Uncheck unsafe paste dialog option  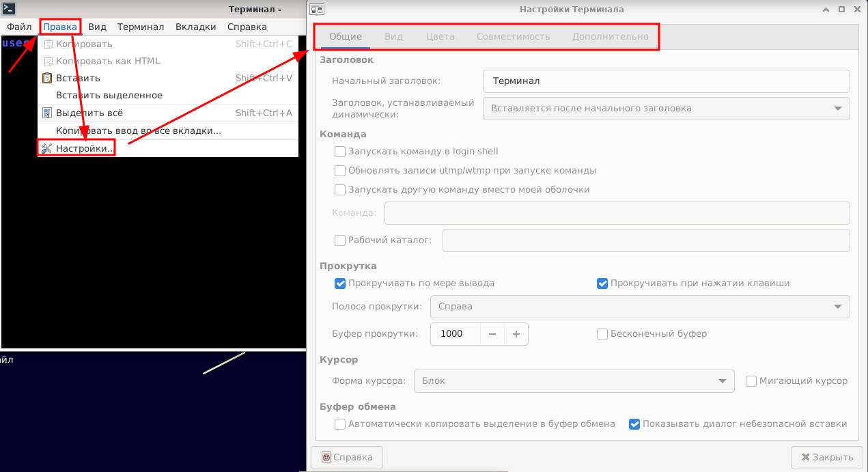point(634,424)
